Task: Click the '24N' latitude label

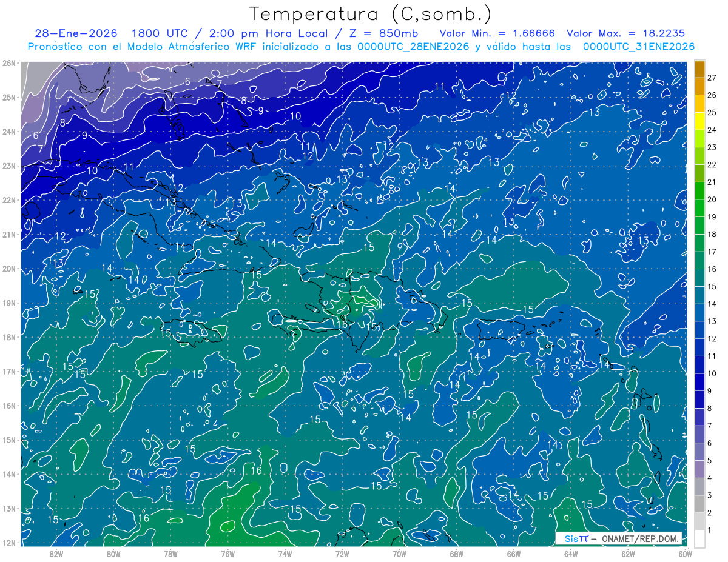Action: 8,132
